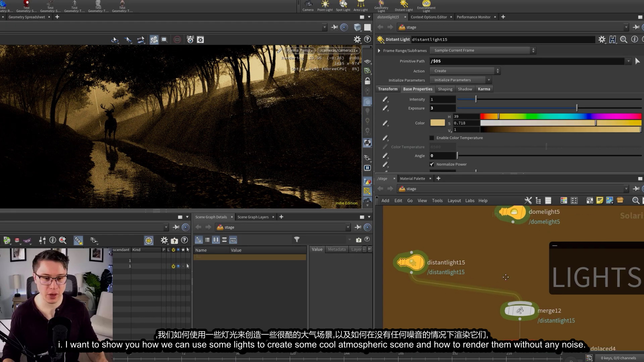Click the merge12 node
This screenshot has width=644, height=362.
pyautogui.click(x=520, y=310)
